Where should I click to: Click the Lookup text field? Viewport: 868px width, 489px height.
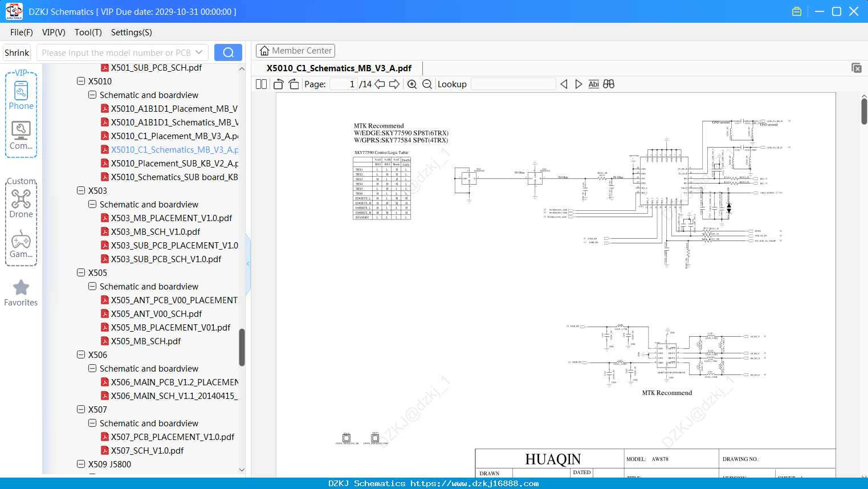(514, 84)
